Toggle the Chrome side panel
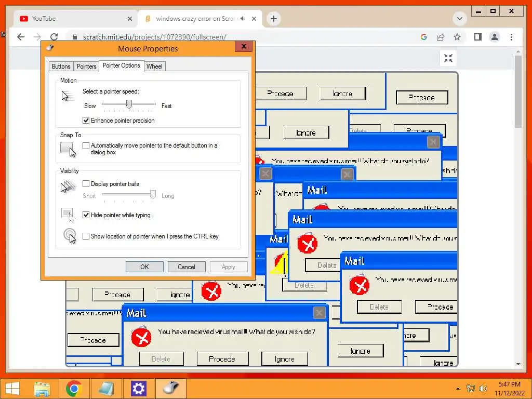Image resolution: width=532 pixels, height=399 pixels. (x=478, y=37)
